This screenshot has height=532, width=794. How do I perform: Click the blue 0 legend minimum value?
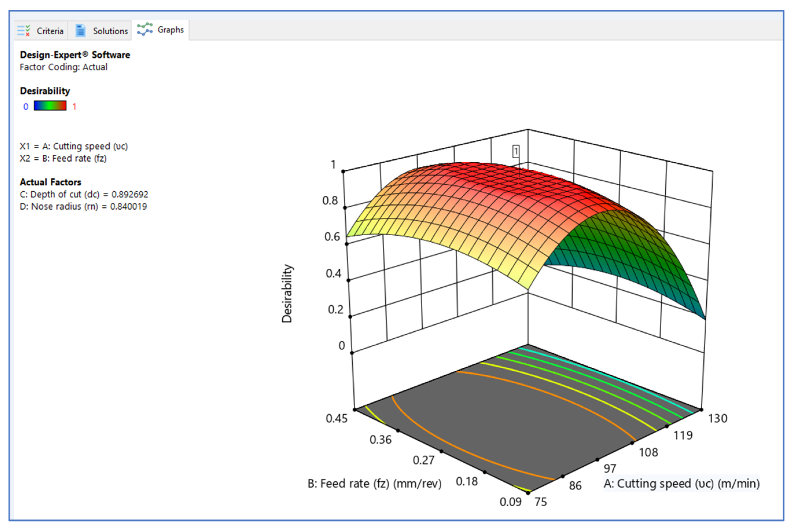(25, 107)
